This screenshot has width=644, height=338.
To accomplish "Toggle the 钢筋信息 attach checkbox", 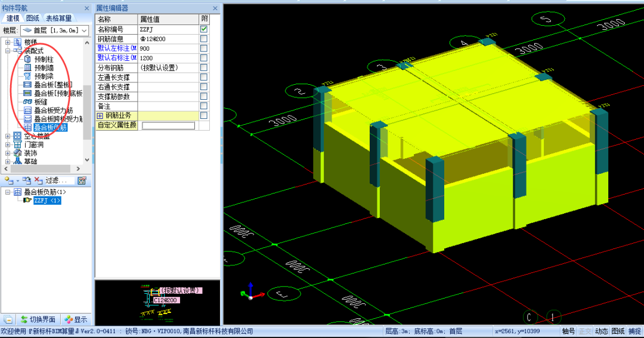I will point(204,39).
